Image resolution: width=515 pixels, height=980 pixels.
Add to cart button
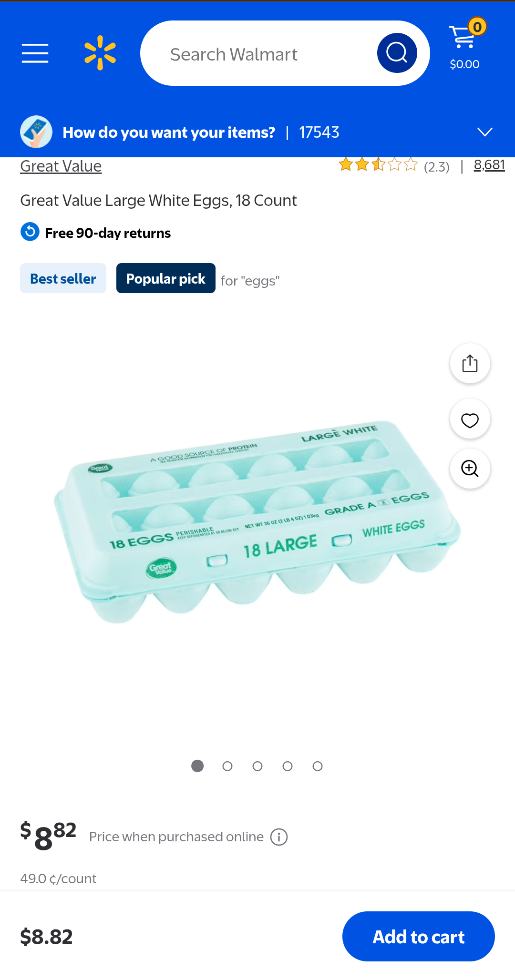point(419,937)
